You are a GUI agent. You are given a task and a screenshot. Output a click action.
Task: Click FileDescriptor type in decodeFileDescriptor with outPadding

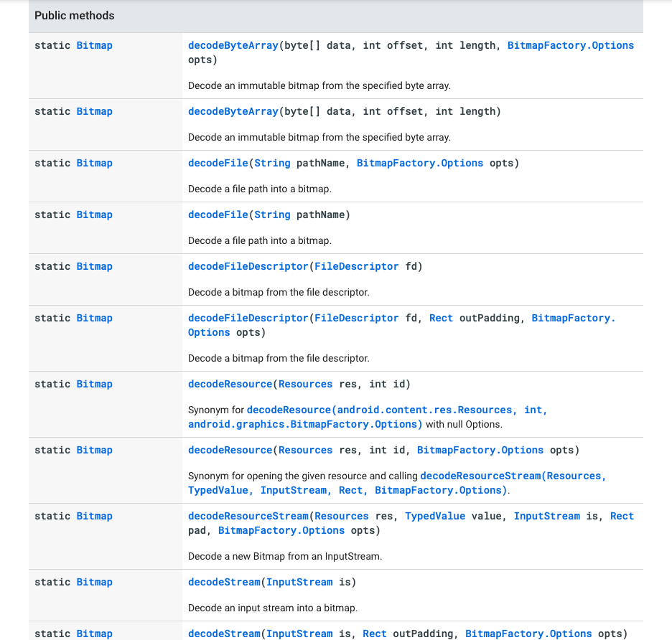pyautogui.click(x=357, y=319)
